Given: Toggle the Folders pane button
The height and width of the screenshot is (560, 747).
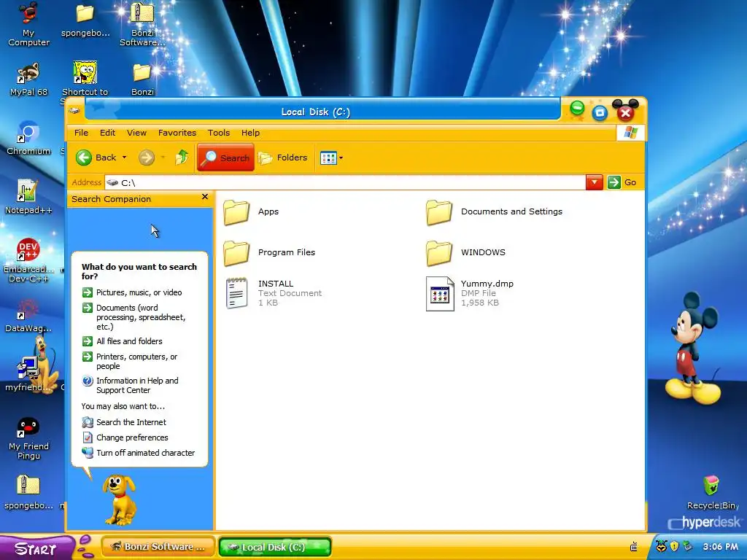Looking at the screenshot, I should [x=283, y=157].
